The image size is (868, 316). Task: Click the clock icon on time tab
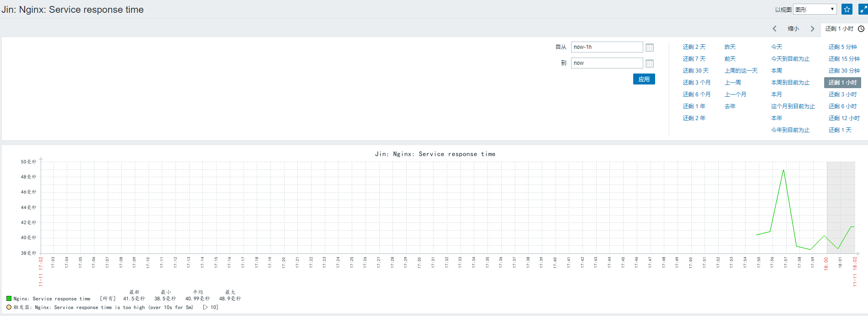tap(861, 29)
